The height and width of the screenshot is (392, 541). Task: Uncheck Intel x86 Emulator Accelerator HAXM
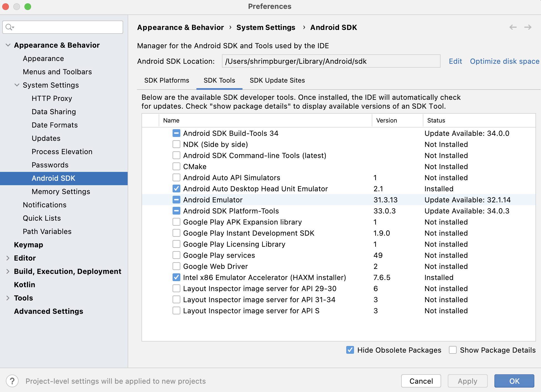point(176,278)
